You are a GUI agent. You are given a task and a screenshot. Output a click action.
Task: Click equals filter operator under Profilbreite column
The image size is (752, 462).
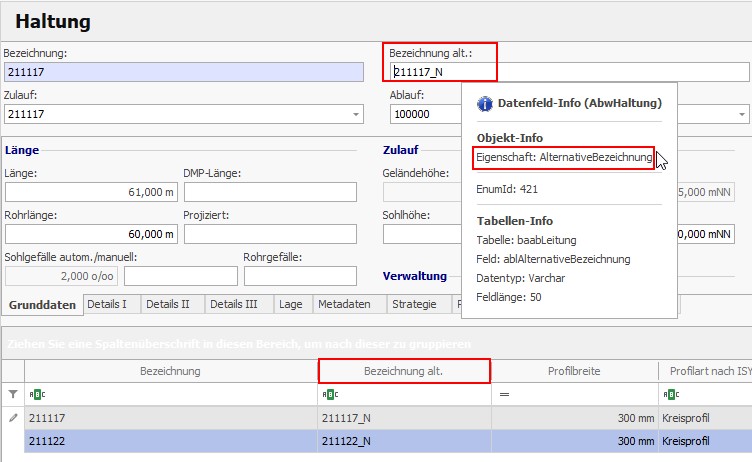[503, 395]
